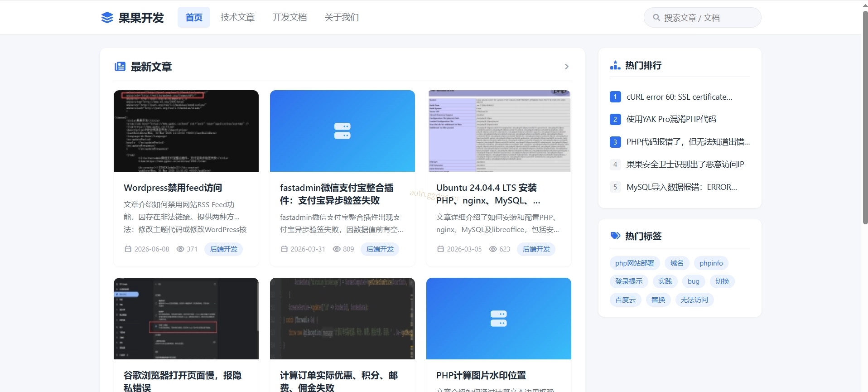Click the eye icon beside 371 views

click(180, 249)
